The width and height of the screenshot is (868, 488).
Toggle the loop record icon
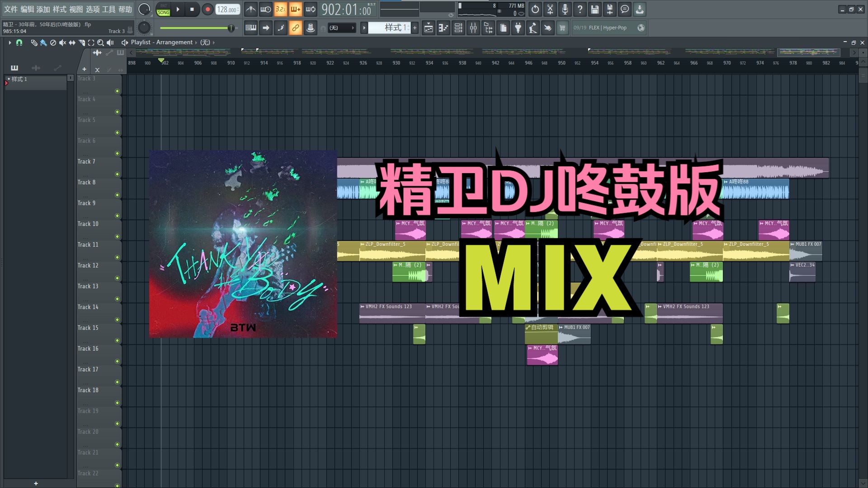[x=311, y=9]
